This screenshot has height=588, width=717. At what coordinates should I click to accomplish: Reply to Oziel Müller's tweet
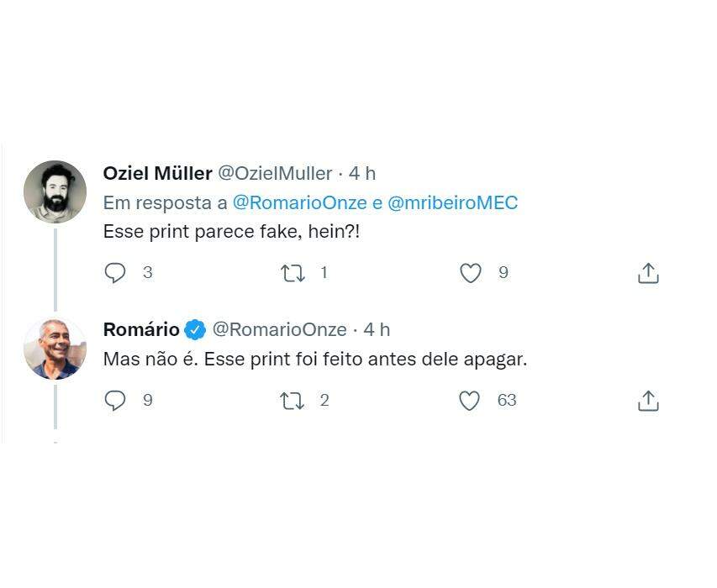pyautogui.click(x=115, y=273)
